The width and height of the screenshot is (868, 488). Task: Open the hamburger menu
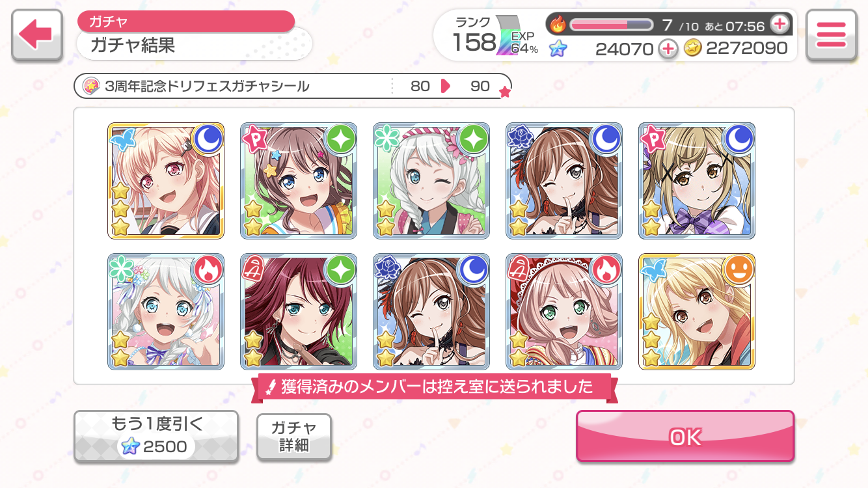830,36
